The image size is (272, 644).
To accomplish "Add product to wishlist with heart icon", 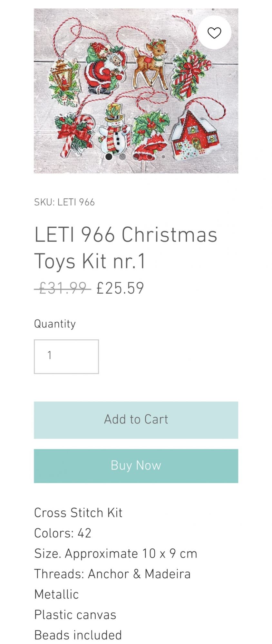I will point(214,33).
